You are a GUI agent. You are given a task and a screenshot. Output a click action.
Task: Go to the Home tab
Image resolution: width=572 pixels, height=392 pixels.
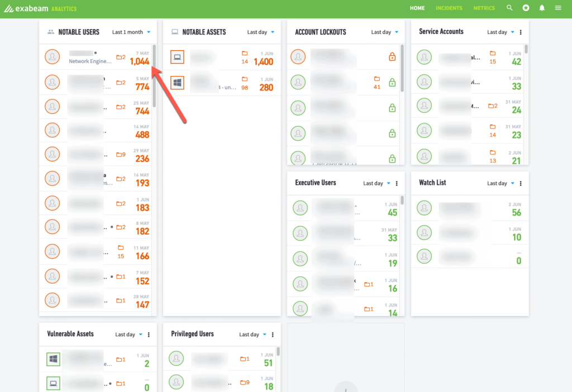tap(417, 8)
